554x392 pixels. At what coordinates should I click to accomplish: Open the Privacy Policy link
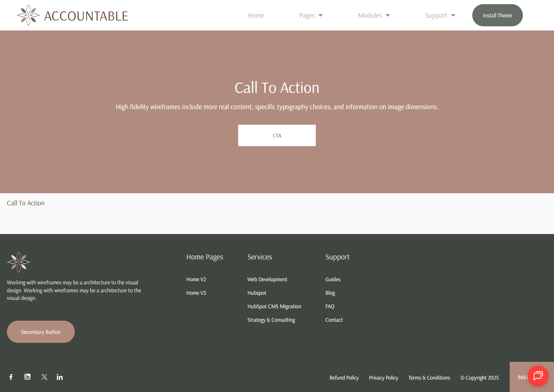[x=383, y=378]
